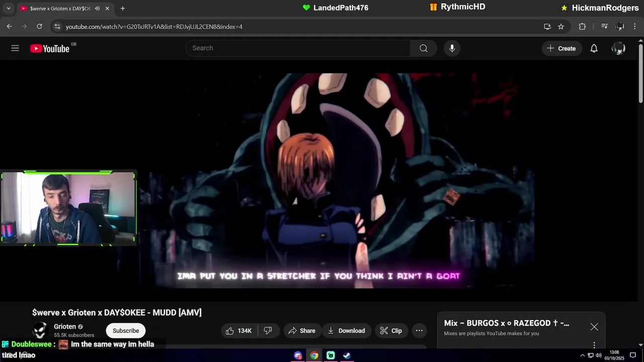Open the tab search dropdown arrow
The image size is (644, 362).
[8, 9]
